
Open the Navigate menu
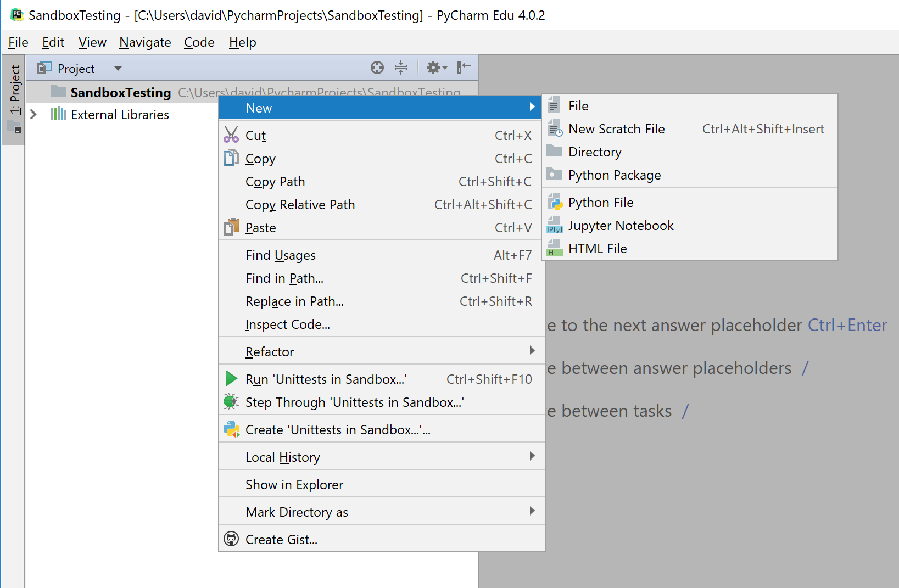click(145, 42)
